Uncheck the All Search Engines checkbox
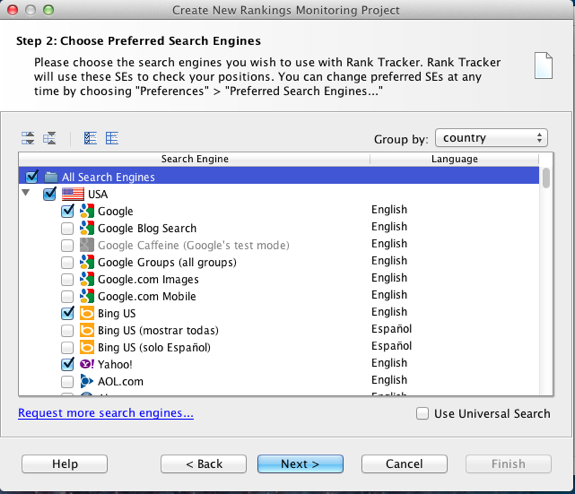The width and height of the screenshot is (575, 494). [x=32, y=177]
